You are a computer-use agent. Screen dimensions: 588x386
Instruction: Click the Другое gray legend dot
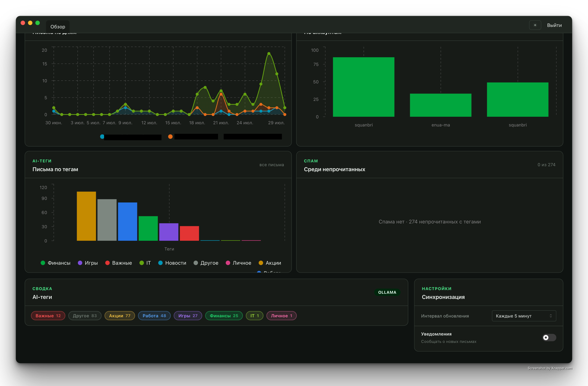[196, 263]
